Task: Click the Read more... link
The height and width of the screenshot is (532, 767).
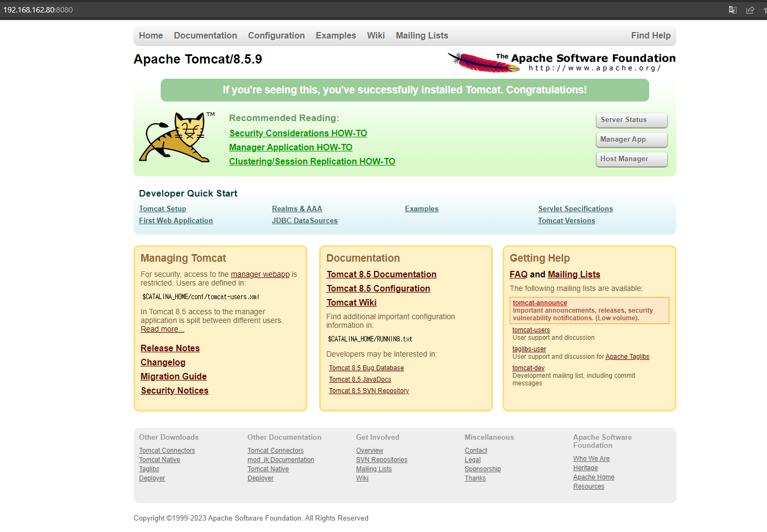Action: [x=162, y=329]
